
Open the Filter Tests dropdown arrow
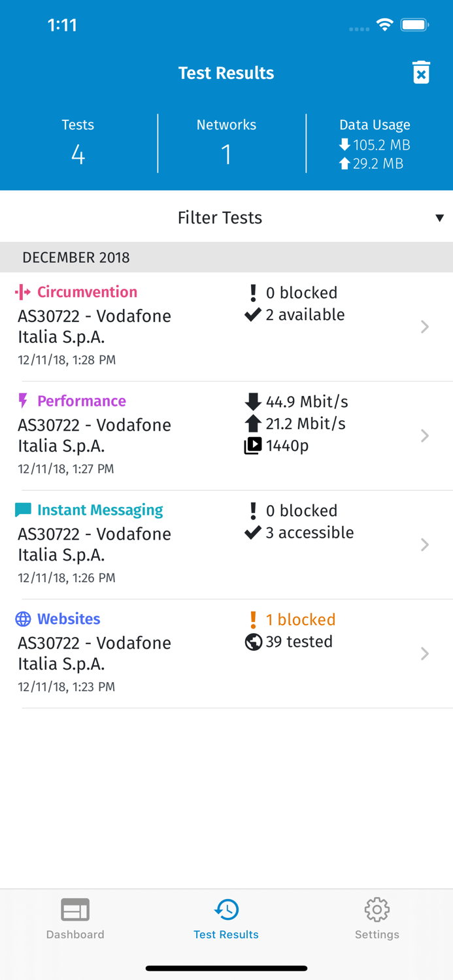[439, 218]
